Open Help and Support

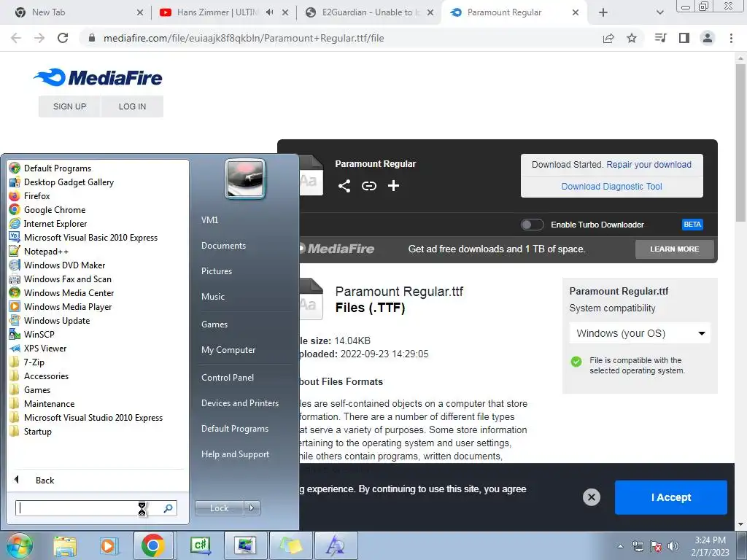235,454
